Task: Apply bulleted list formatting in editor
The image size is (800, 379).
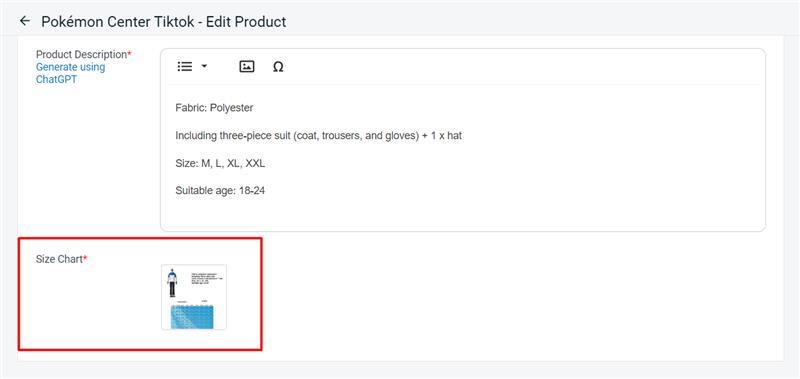Action: (185, 66)
